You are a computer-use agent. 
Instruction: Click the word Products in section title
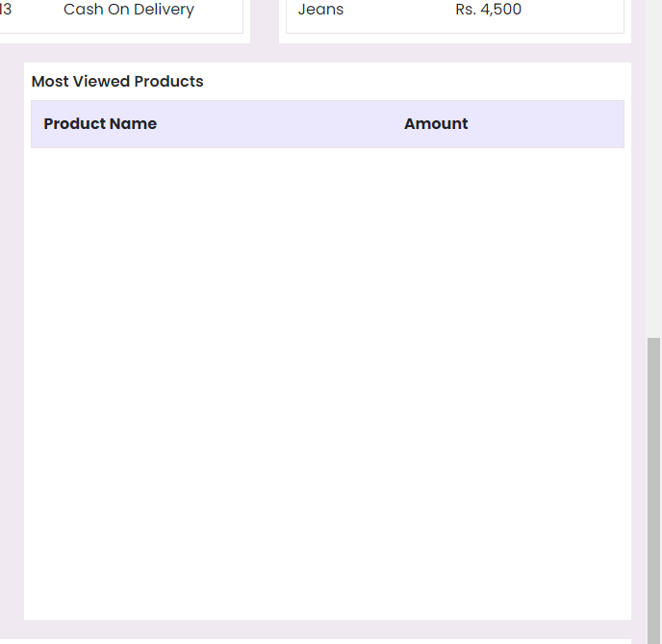tap(169, 81)
